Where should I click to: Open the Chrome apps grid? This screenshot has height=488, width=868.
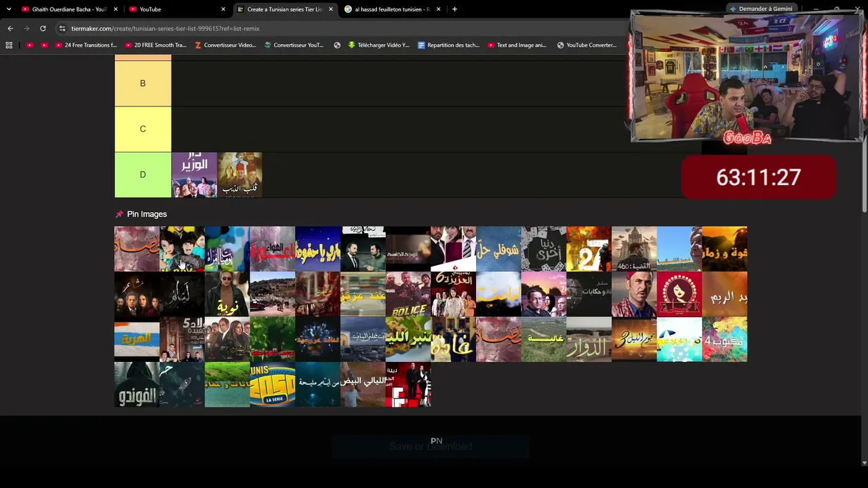9,45
